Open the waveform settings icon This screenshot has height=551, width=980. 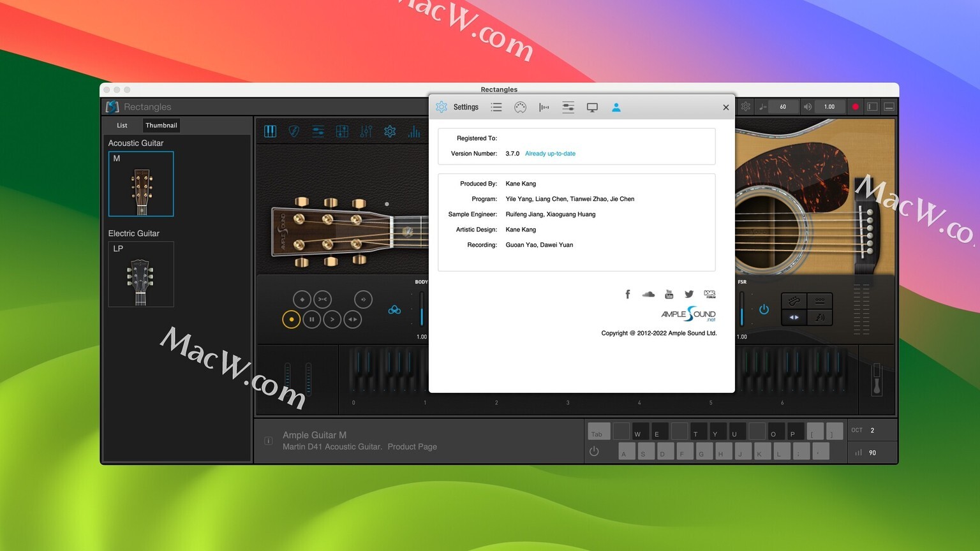click(x=544, y=107)
